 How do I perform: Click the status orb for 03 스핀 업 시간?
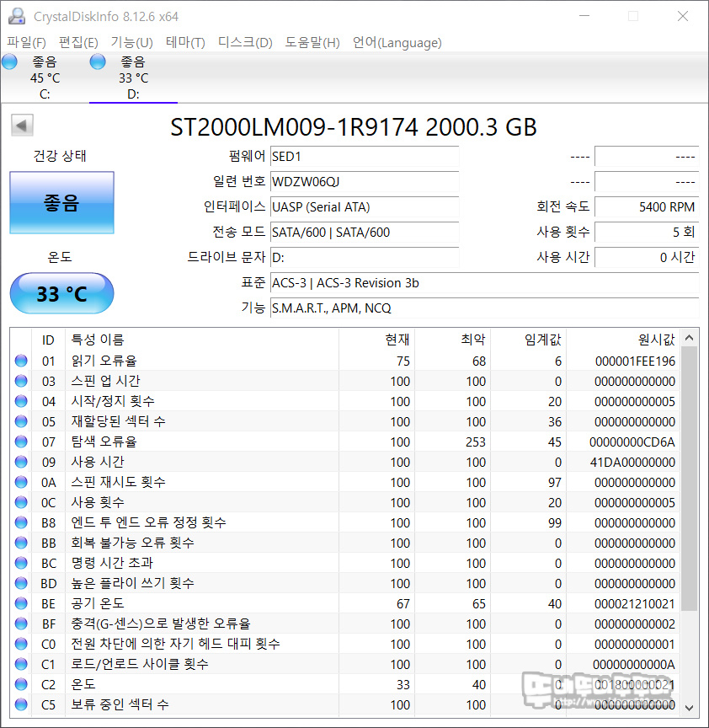coord(21,381)
